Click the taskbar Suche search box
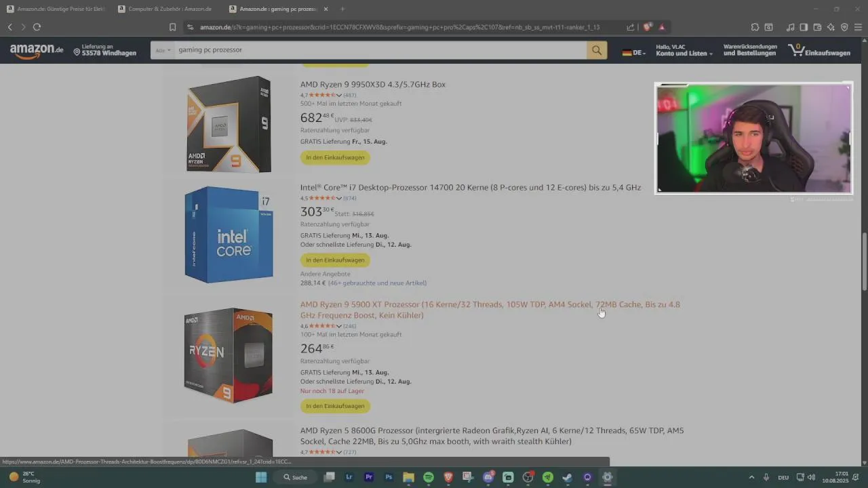The image size is (868, 488). 296,477
